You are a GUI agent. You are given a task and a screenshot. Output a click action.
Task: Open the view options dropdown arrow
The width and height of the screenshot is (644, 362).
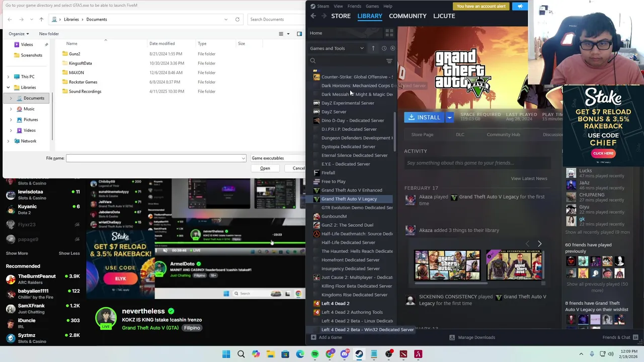(x=288, y=34)
